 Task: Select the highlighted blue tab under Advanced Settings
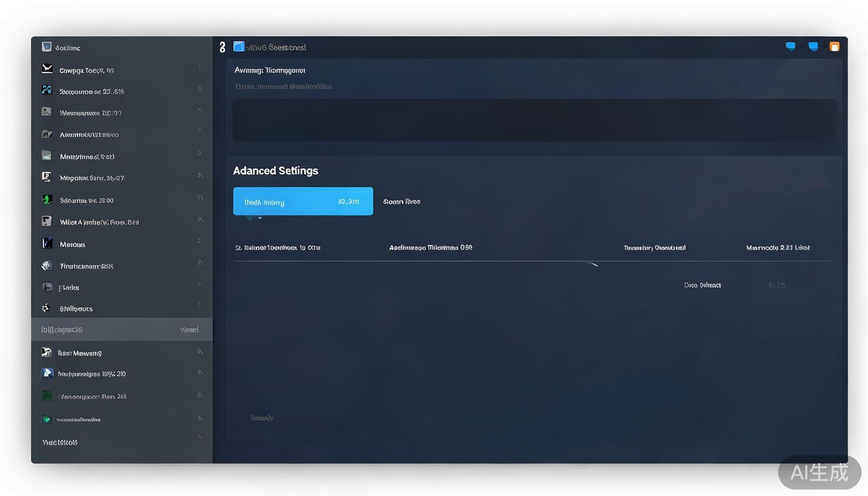tap(303, 201)
